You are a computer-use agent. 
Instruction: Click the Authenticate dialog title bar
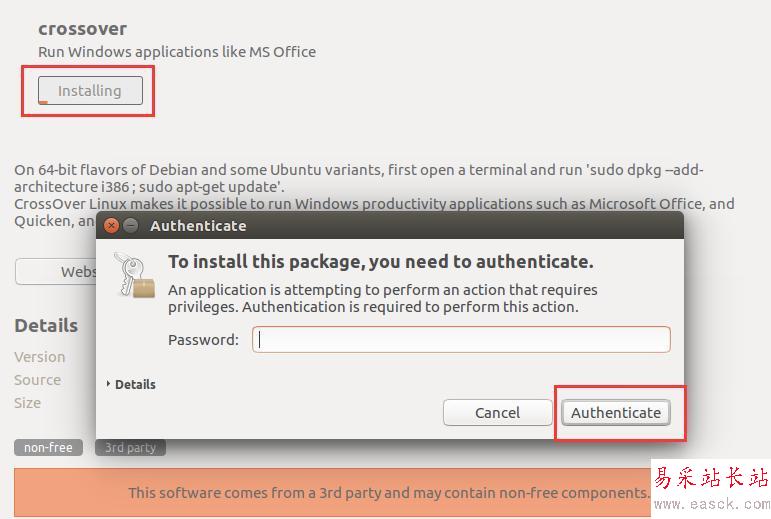pyautogui.click(x=400, y=226)
